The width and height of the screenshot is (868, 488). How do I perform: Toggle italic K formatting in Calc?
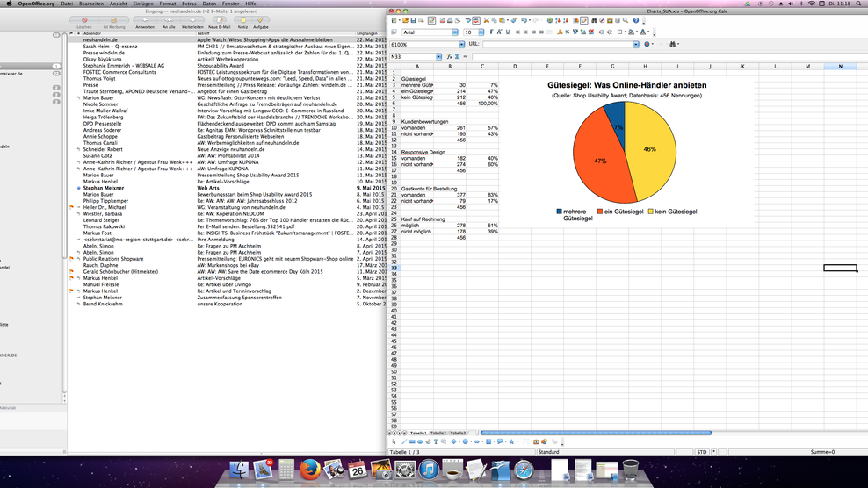tap(499, 32)
